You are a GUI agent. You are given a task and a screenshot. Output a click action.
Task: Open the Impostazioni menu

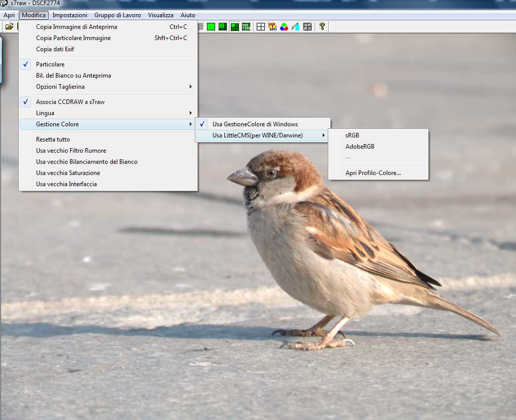coord(70,15)
